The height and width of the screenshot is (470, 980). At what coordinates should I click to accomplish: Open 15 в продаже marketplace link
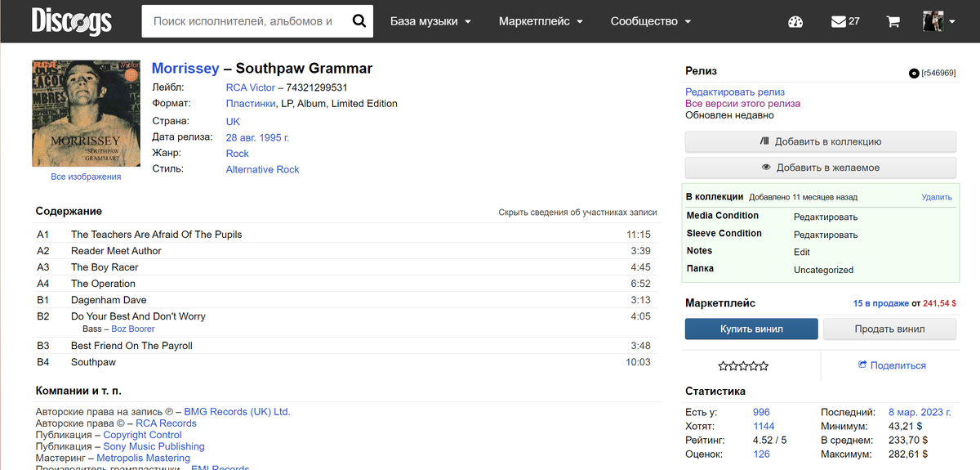881,303
